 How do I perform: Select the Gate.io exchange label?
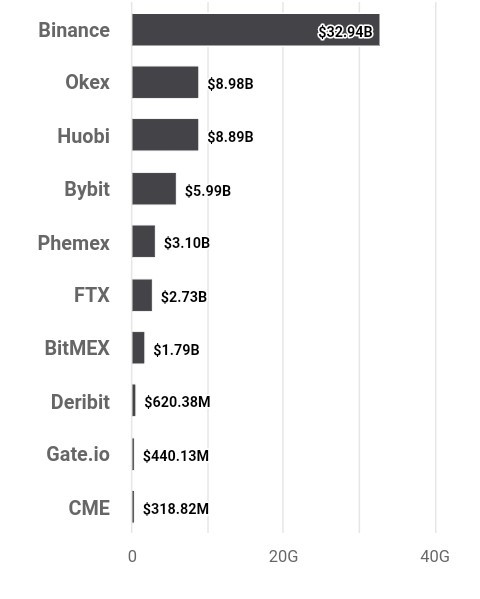78,454
